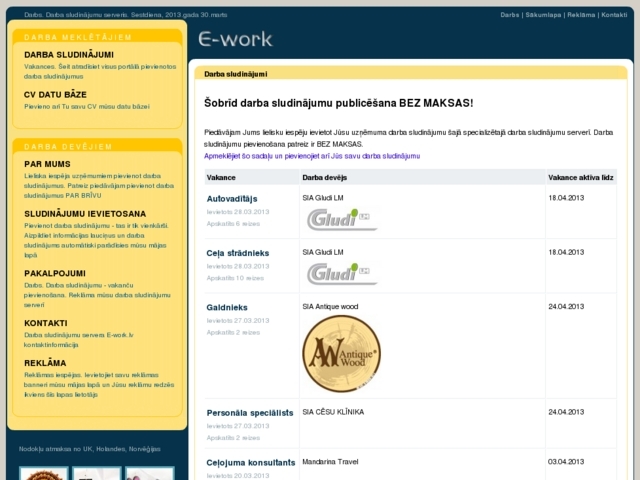This screenshot has width=640, height=480.
Task: Open the Ceļojuma konsultants vacancy
Action: tap(251, 462)
